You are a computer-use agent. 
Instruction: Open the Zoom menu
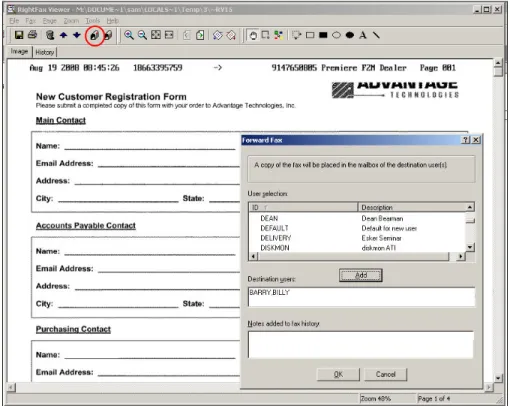(x=71, y=21)
